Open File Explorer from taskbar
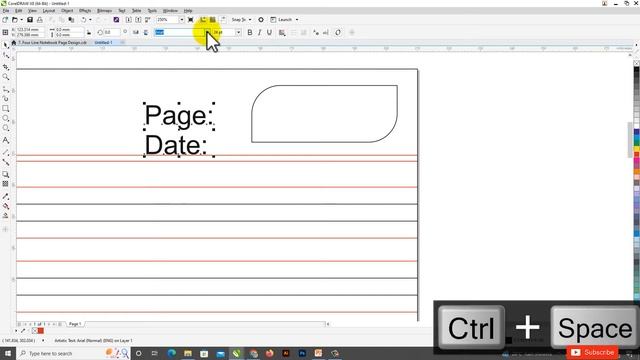This screenshot has width=640, height=360. [188, 353]
